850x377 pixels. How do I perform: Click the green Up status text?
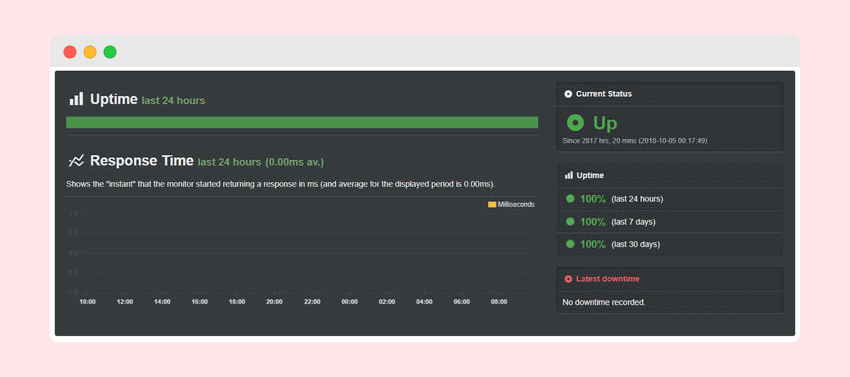605,124
